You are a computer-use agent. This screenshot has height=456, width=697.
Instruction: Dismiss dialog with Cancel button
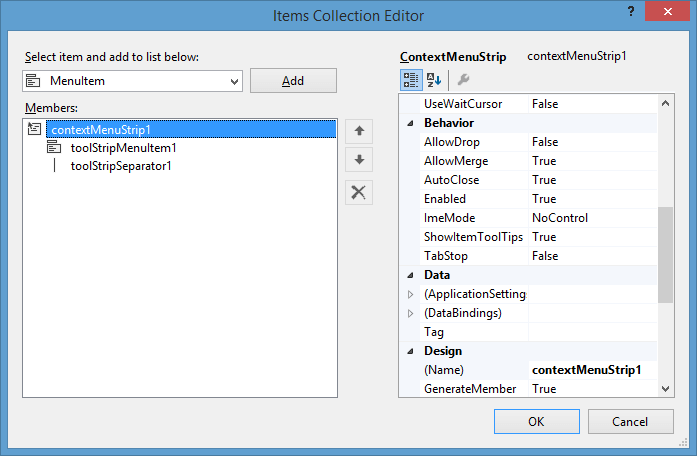(x=630, y=421)
